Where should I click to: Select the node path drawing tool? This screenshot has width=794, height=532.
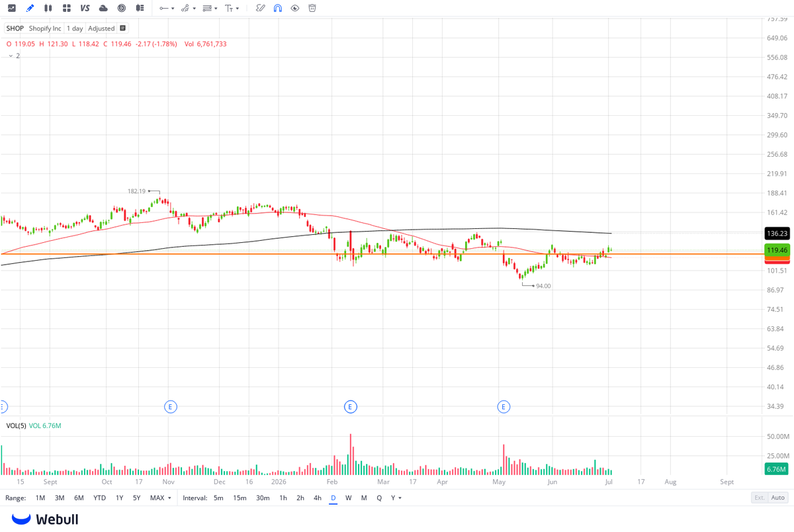coord(185,8)
